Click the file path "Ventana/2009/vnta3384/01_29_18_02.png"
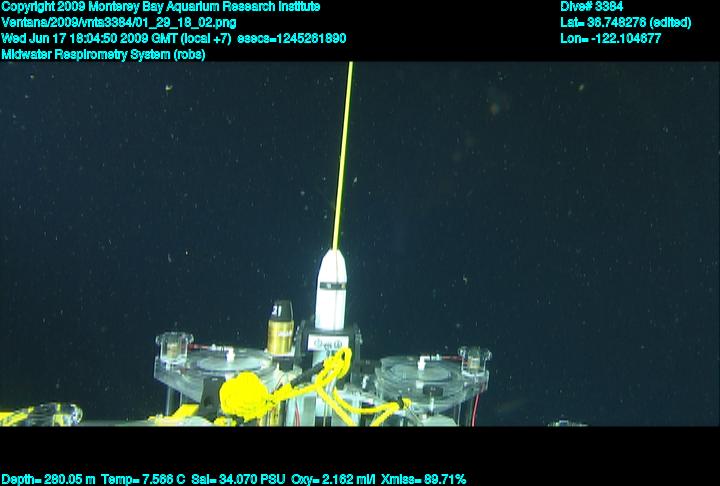The image size is (720, 486). [x=119, y=23]
